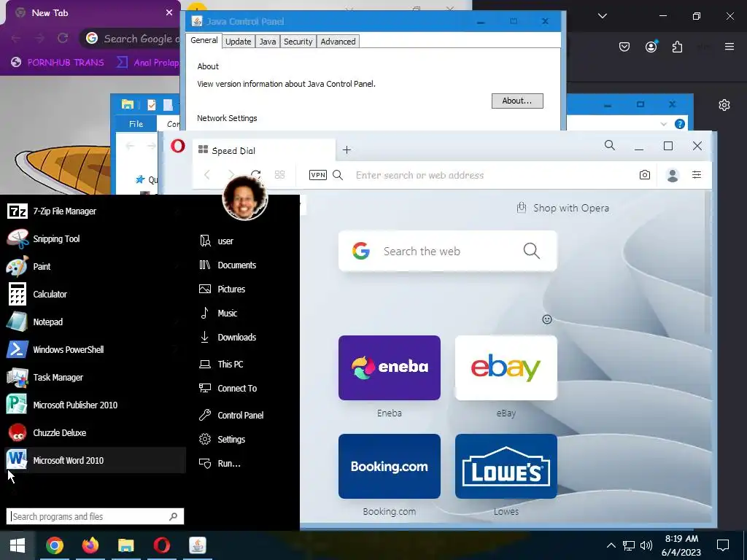Open Opera from the taskbar

point(161,545)
